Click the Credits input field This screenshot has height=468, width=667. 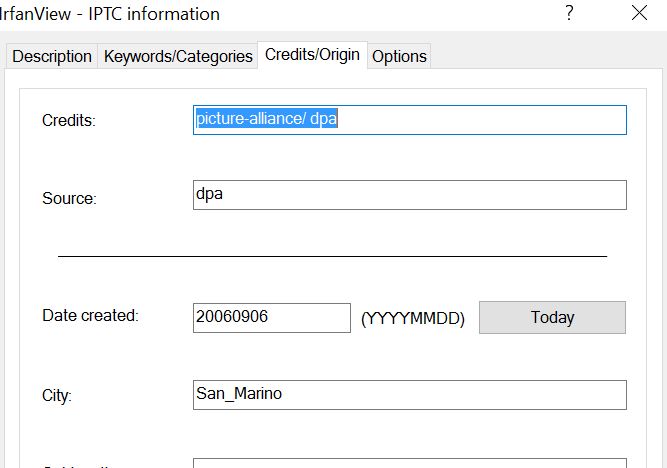pos(410,120)
